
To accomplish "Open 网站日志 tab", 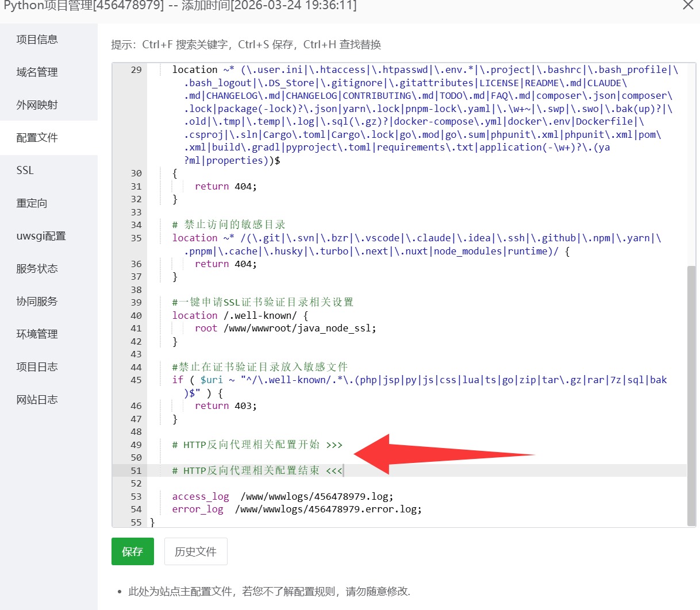I will click(x=37, y=400).
